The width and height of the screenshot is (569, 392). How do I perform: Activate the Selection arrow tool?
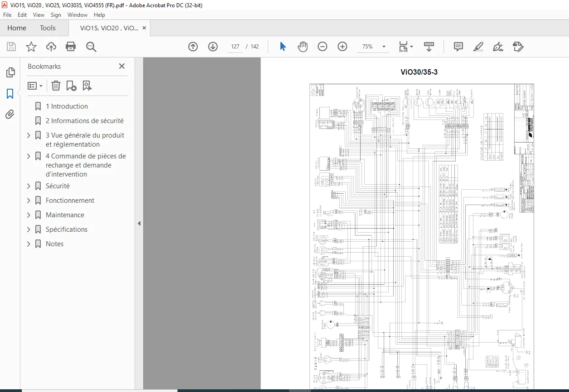click(x=283, y=47)
